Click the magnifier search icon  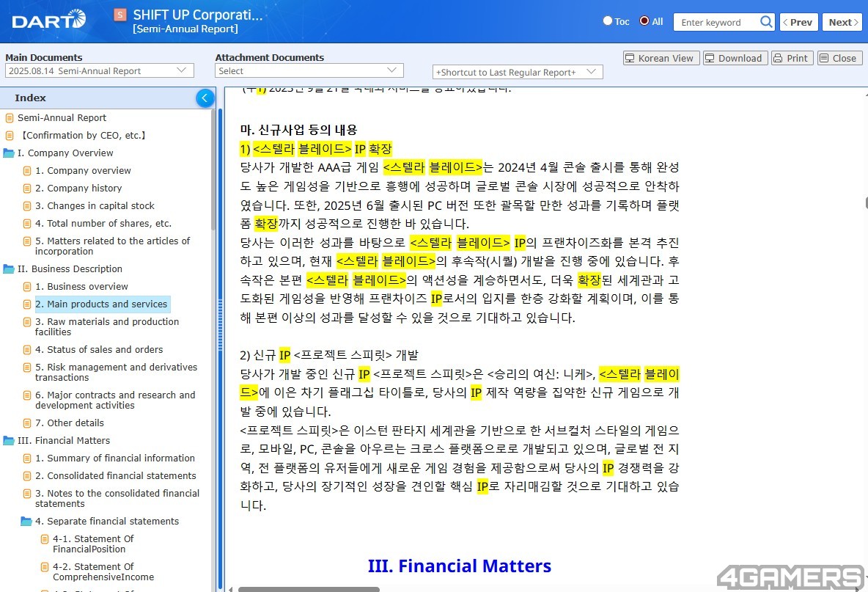(x=766, y=22)
